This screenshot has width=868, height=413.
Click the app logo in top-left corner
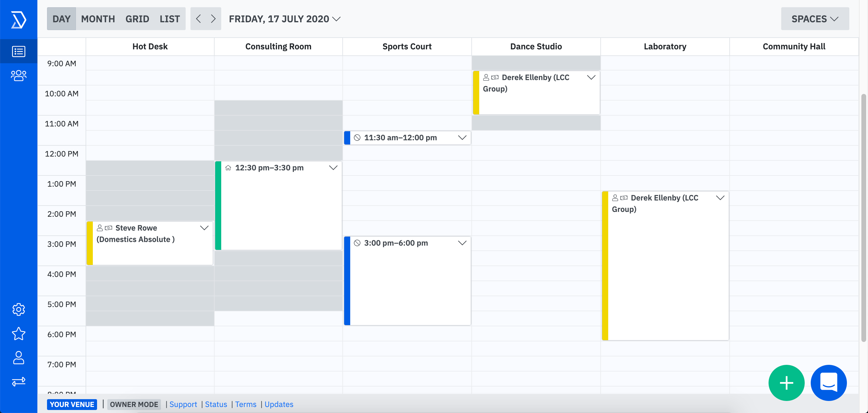click(18, 20)
